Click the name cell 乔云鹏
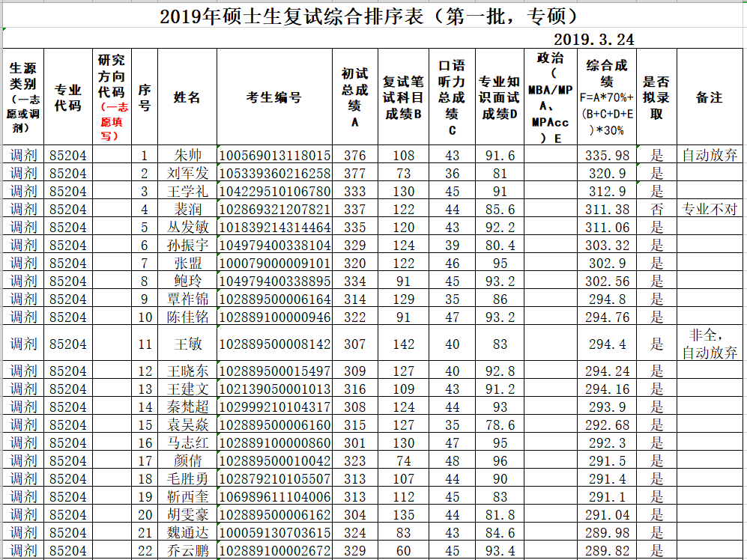Viewport: 747px width, 560px height. (187, 551)
